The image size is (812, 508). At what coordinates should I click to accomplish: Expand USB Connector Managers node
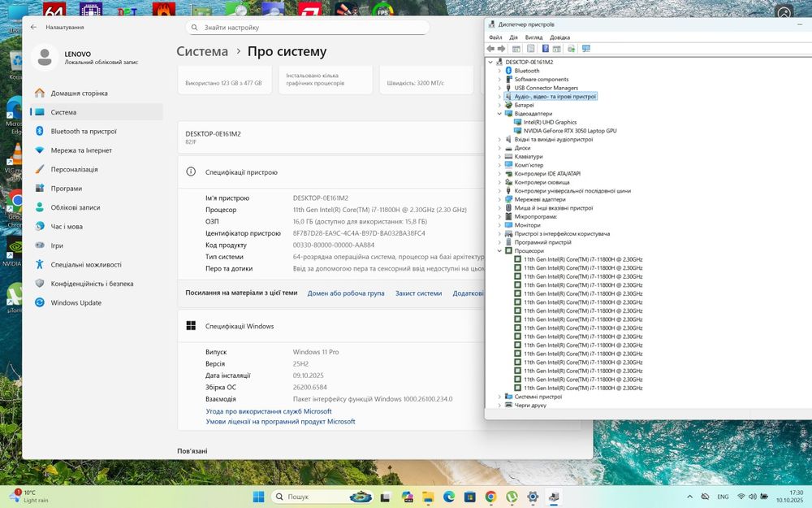[x=499, y=88]
